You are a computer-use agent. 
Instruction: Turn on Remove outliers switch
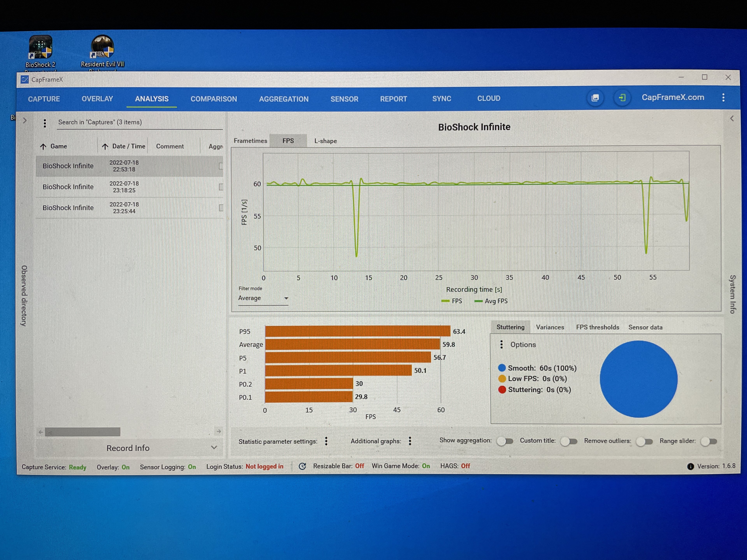pos(644,442)
